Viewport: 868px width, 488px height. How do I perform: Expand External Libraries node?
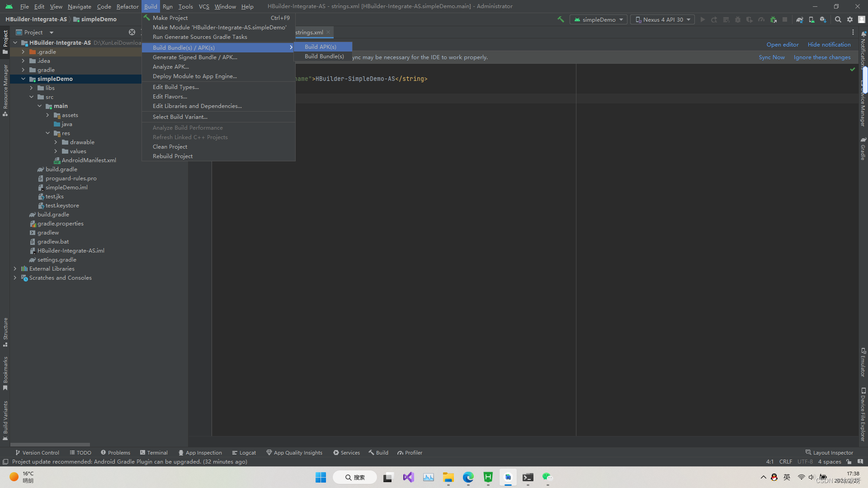15,268
